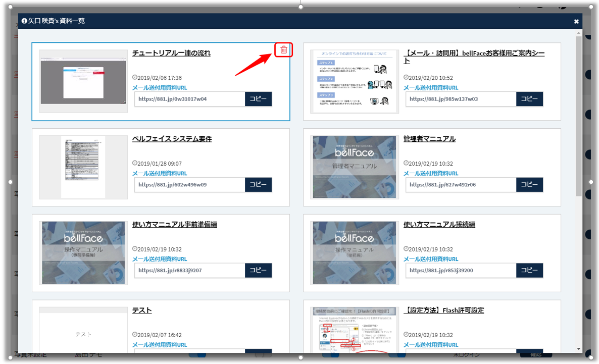
Task: Copy the URL https://881.jp/r8833j9207
Action: coord(258,271)
